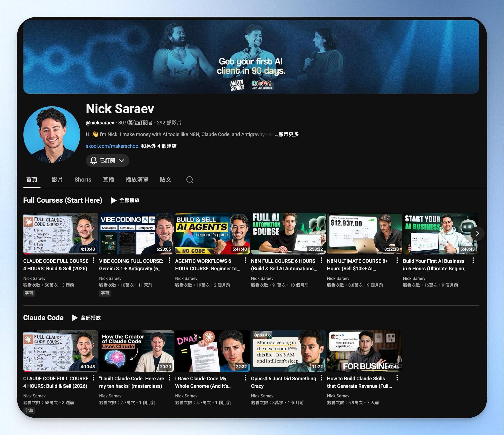This screenshot has width=504, height=435.
Task: Click the channel search magnifier icon
Action: 190,180
